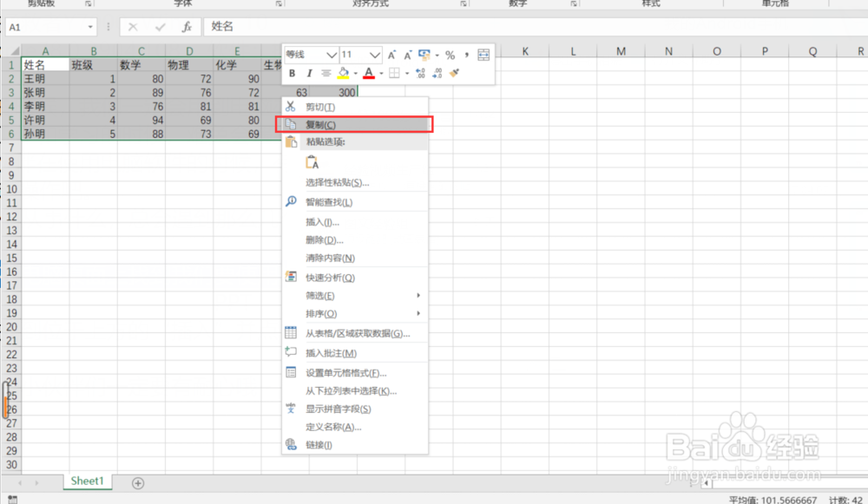This screenshot has width=868, height=504.
Task: Expand the border style dropdown arrow
Action: 405,73
